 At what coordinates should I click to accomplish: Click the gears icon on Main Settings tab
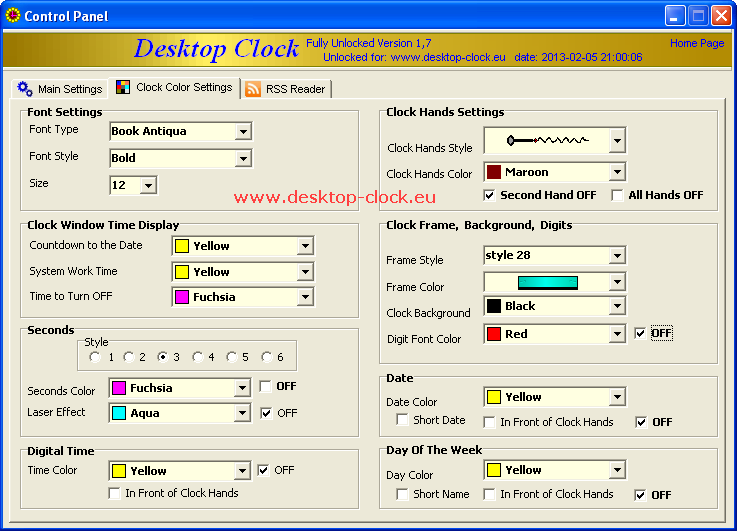25,89
